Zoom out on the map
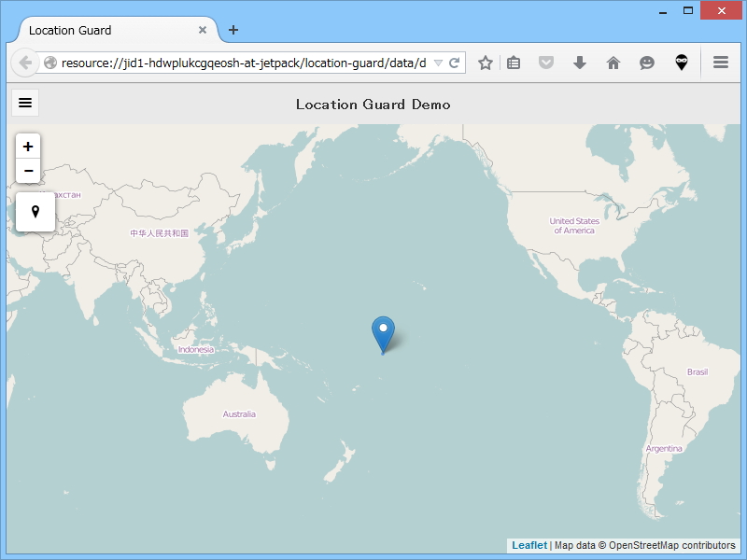This screenshot has width=747, height=560. coord(28,171)
